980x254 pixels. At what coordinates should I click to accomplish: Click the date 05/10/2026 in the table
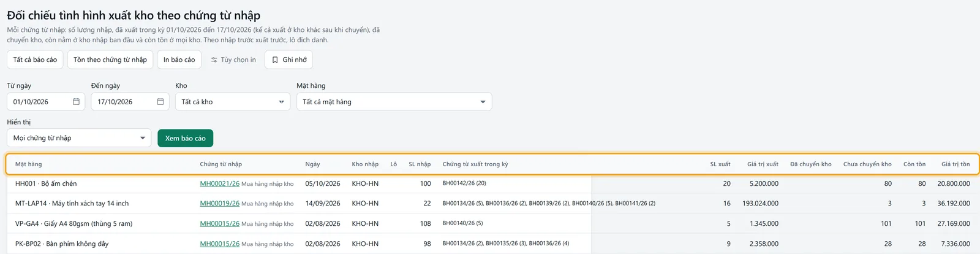[323, 183]
